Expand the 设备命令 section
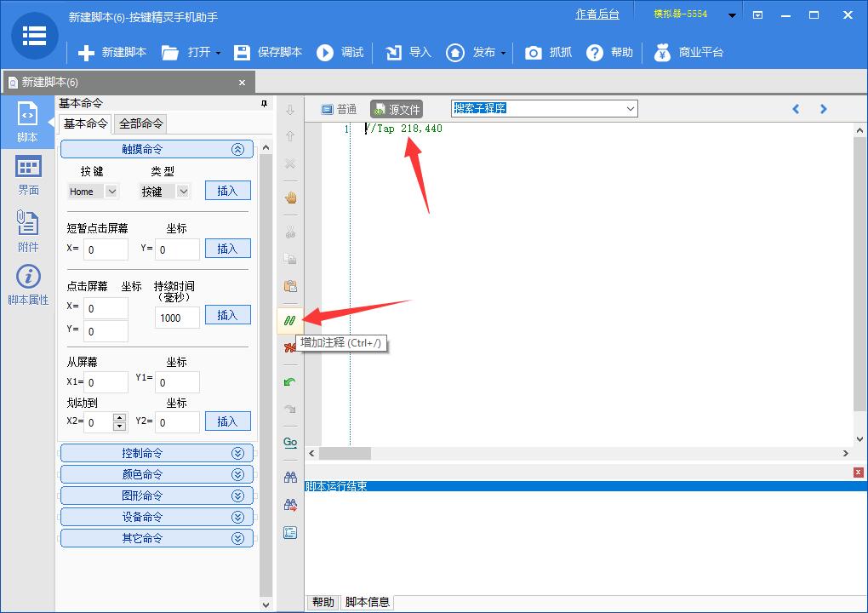The image size is (868, 613). (157, 517)
